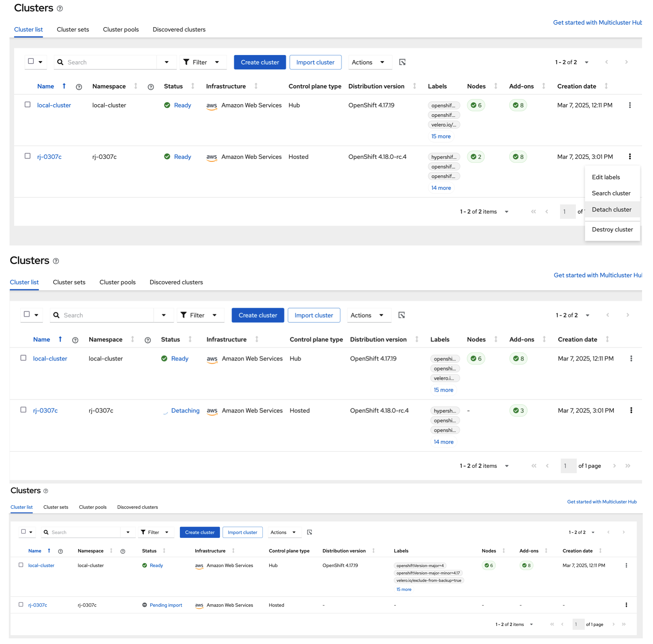Sort by Distribution version in top table

click(415, 86)
